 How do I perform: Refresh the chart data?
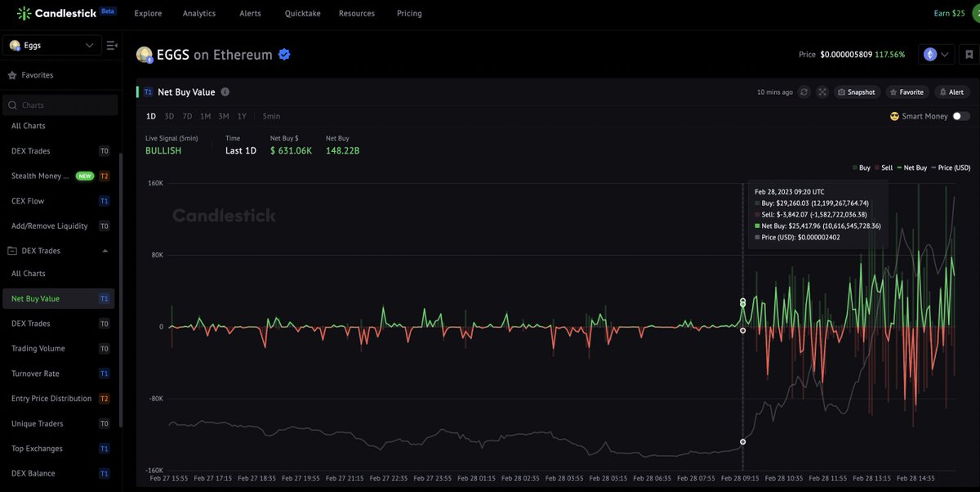click(x=804, y=92)
